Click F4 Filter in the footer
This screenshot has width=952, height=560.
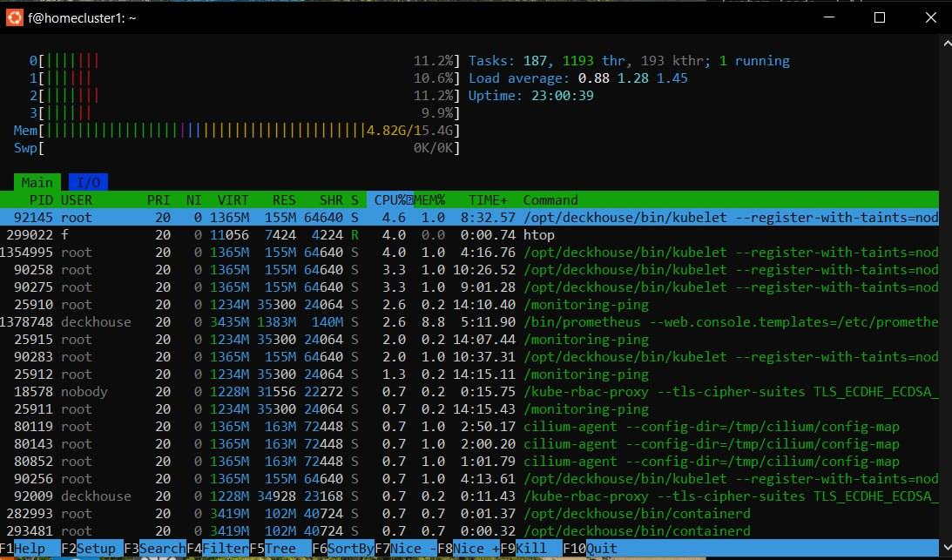tap(218, 549)
